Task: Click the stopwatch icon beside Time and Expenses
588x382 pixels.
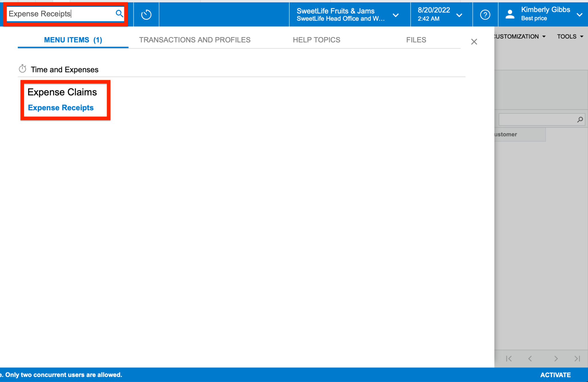Action: pyautogui.click(x=23, y=69)
